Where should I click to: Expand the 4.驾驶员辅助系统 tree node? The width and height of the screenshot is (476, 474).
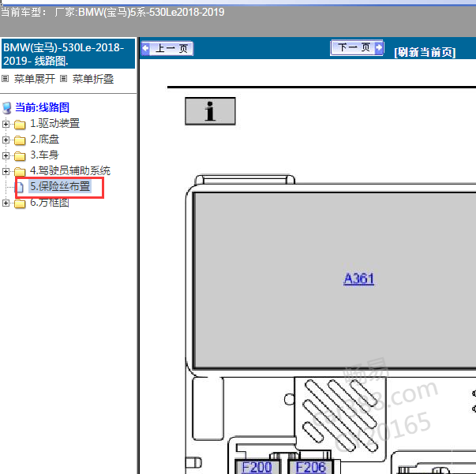pyautogui.click(x=6, y=171)
